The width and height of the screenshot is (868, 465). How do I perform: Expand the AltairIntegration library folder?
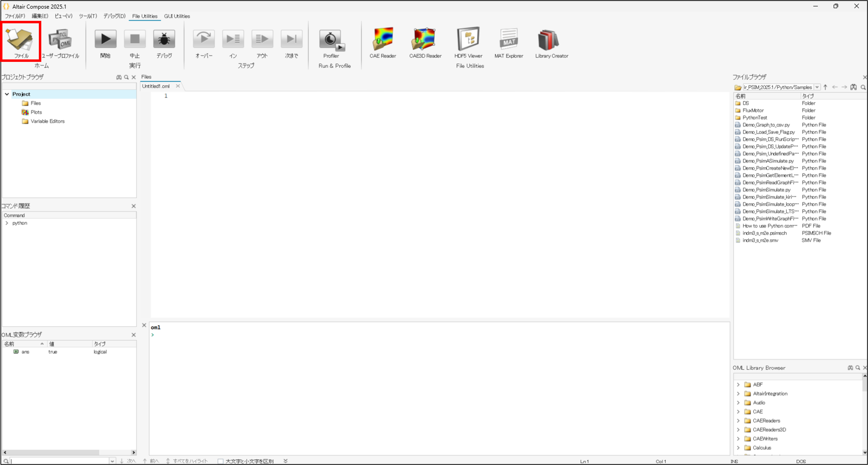(x=738, y=394)
